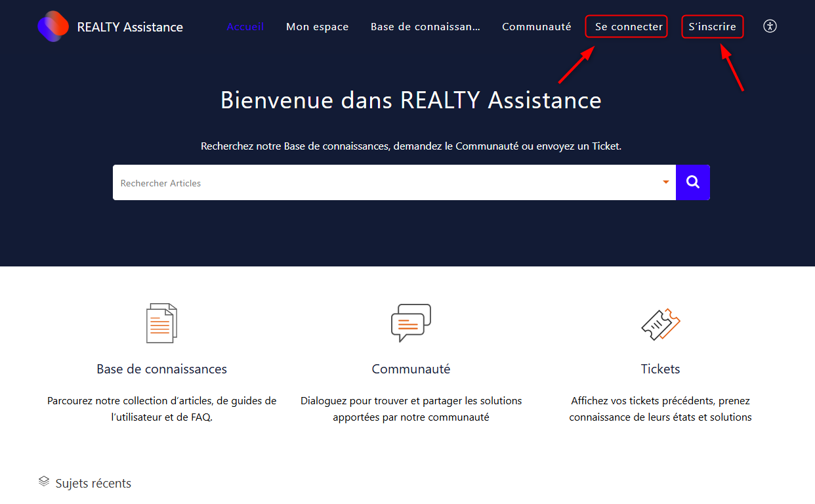The image size is (815, 504).
Task: Open the Tickets tile heading
Action: pos(660,369)
